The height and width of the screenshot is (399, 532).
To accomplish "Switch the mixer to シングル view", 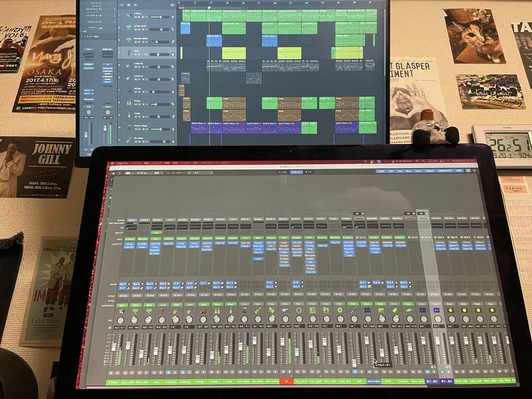I will pos(283,172).
